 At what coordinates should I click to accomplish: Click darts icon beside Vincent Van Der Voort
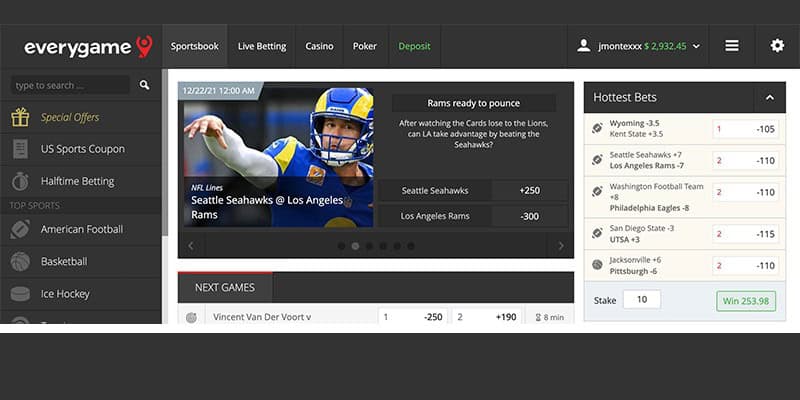pos(191,317)
